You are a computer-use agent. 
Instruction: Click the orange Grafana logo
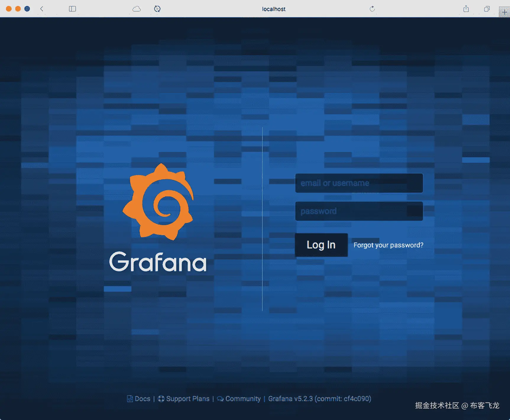click(158, 202)
